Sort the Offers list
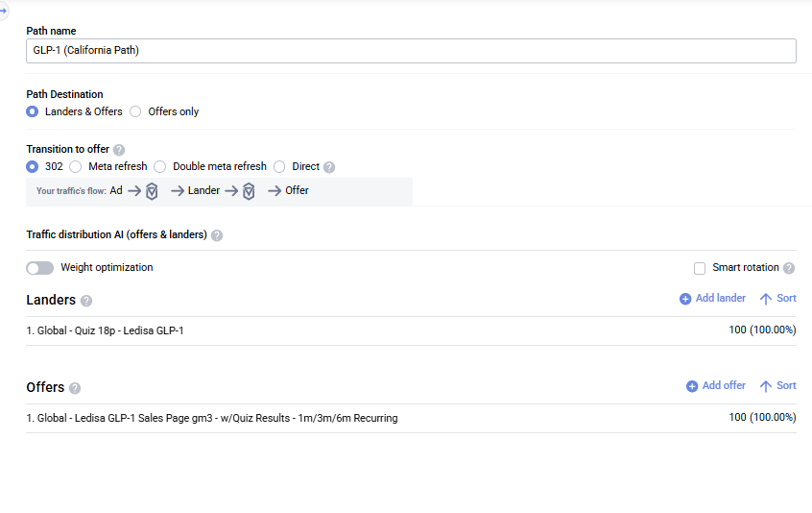Screen dimensions: 812x513 pos(778,386)
